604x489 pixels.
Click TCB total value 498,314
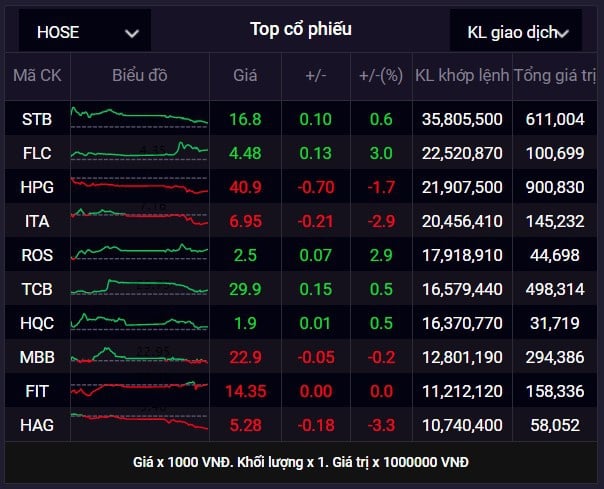(x=555, y=289)
